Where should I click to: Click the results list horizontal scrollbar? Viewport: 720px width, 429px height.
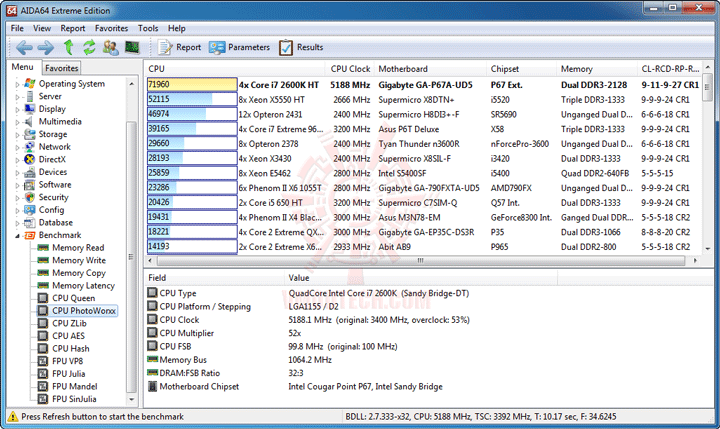[421, 260]
